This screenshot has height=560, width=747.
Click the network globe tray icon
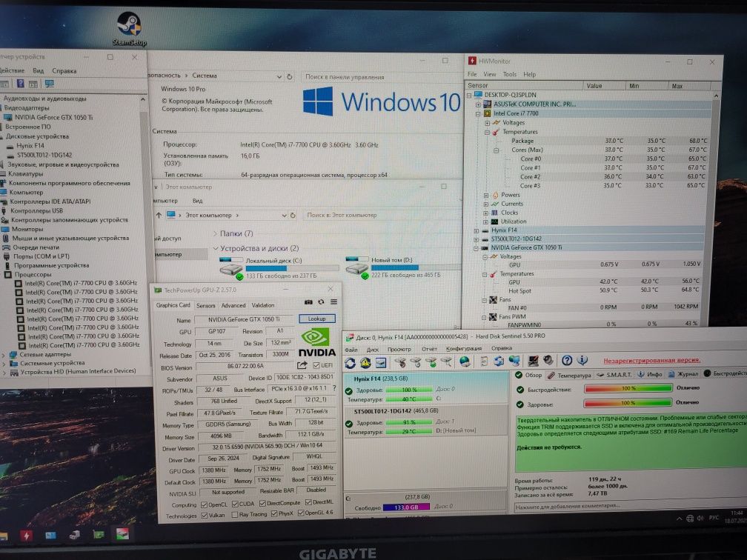[690, 518]
